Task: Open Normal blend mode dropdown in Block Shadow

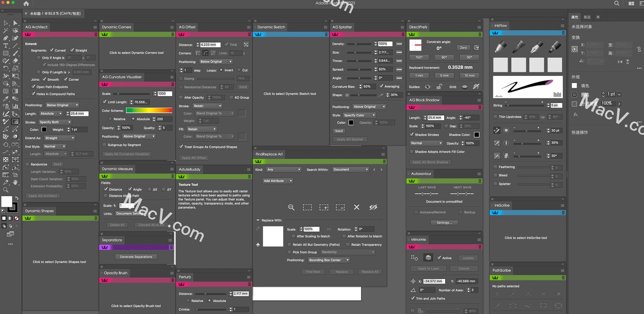Action: click(426, 143)
